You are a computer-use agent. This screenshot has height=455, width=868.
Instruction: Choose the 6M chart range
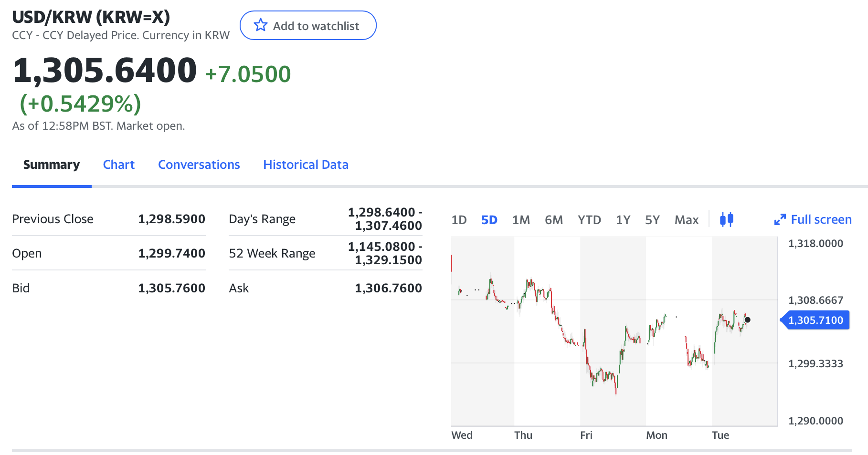(554, 220)
